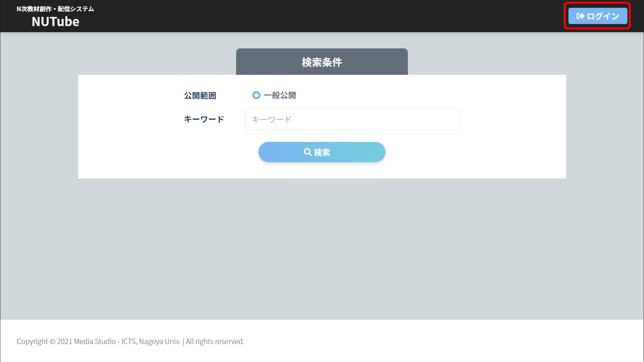
Task: Open the NUTube logo title
Action: click(56, 22)
